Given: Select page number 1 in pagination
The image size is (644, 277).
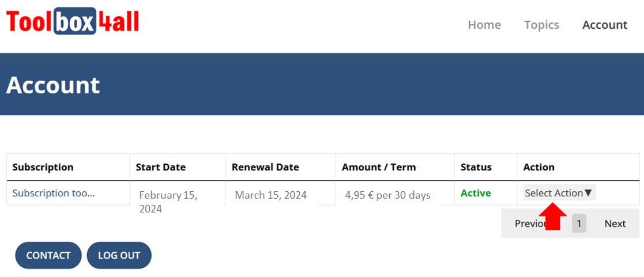Looking at the screenshot, I should click(x=579, y=223).
